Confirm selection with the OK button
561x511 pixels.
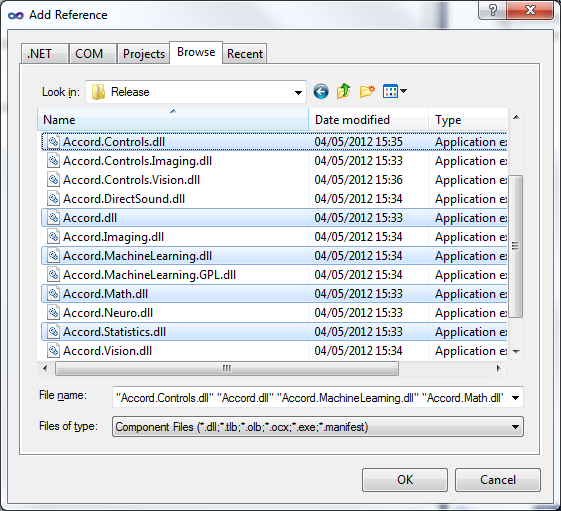[x=405, y=480]
